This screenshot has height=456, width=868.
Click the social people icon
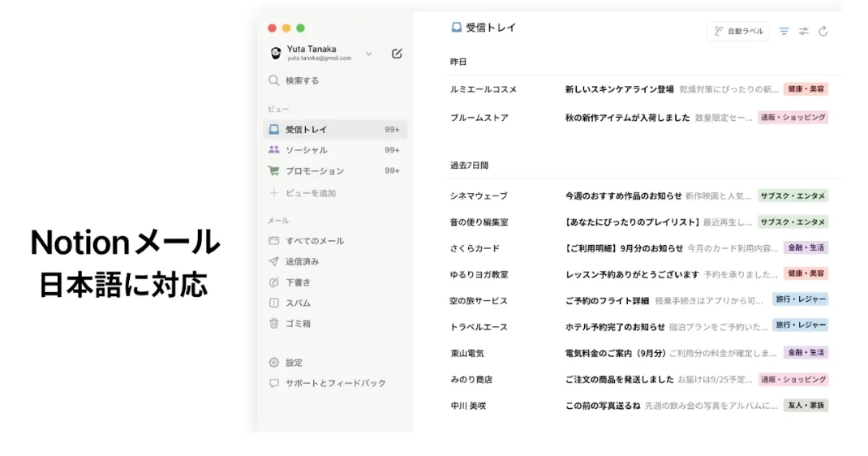pos(273,149)
